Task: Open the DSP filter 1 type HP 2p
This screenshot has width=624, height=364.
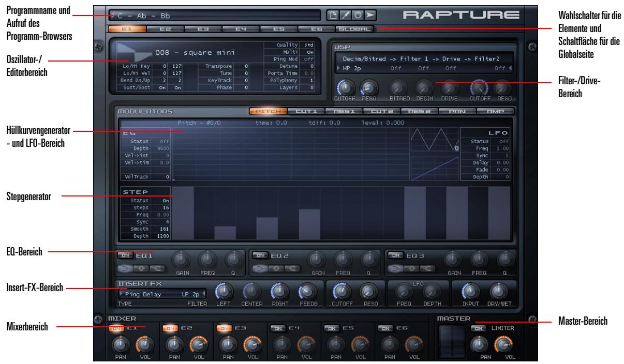Action: [x=352, y=68]
